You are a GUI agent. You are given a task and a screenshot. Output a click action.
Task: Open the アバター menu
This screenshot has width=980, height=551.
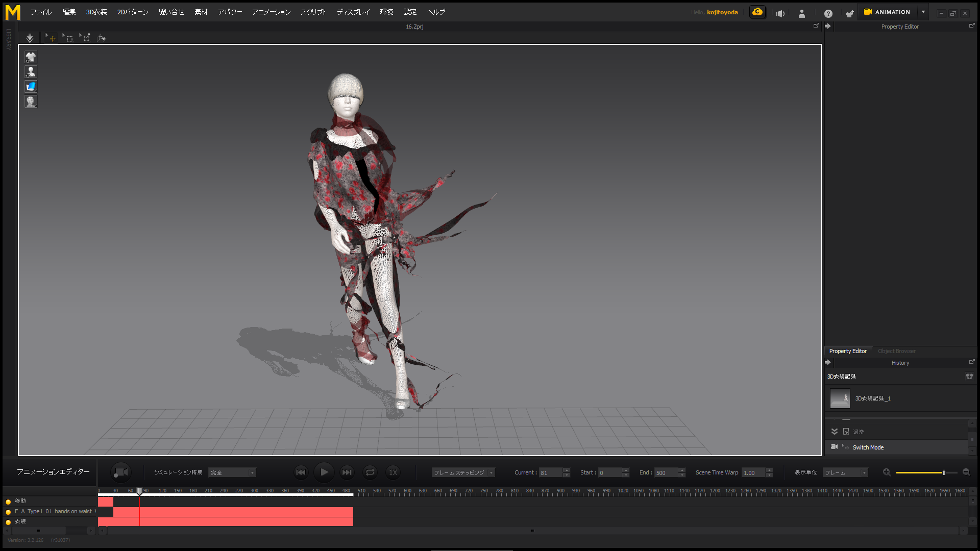230,12
